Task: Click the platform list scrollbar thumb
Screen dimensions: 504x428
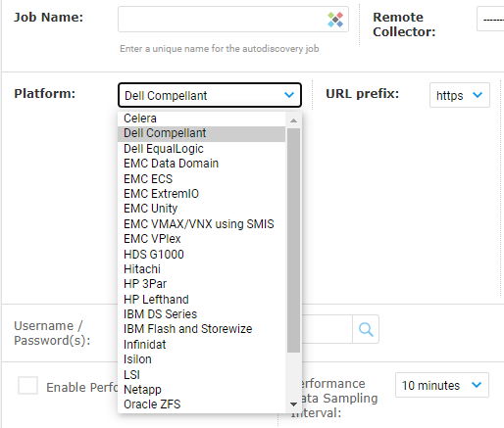Action: coord(293,240)
